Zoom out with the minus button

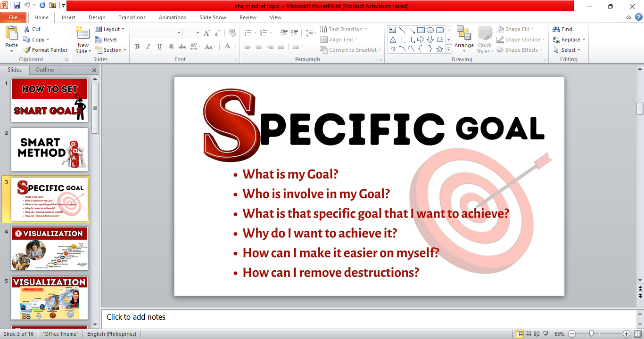(x=572, y=334)
